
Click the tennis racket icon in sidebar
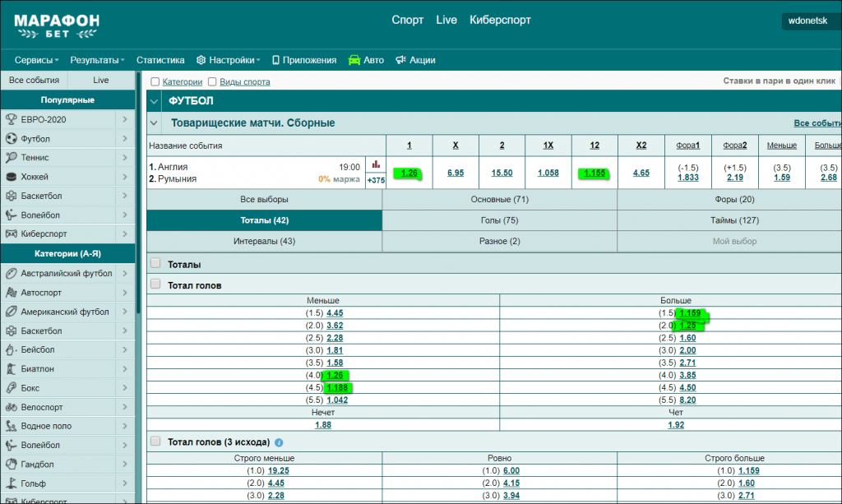point(12,158)
